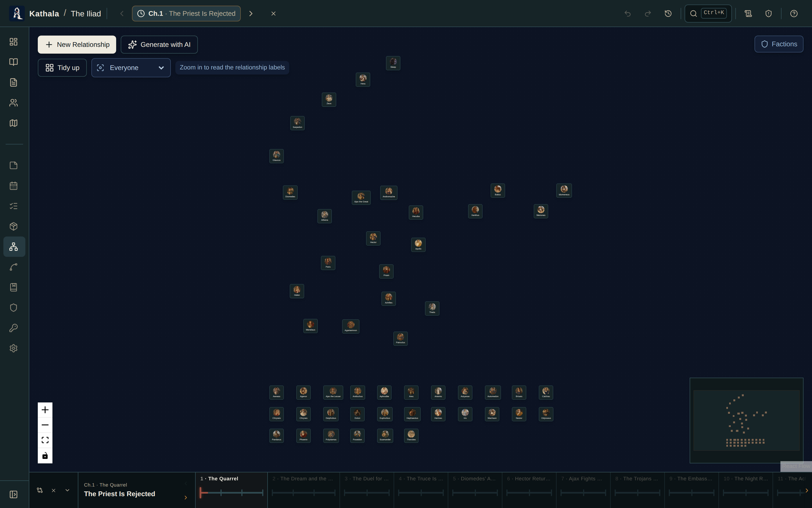Click New Relationship button
812x508 pixels.
pyautogui.click(x=77, y=45)
